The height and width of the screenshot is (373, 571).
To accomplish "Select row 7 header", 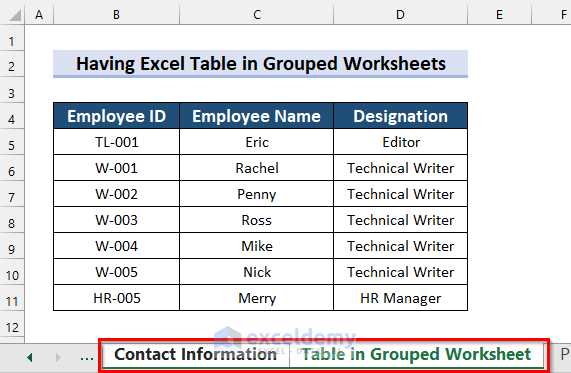I will (x=12, y=194).
